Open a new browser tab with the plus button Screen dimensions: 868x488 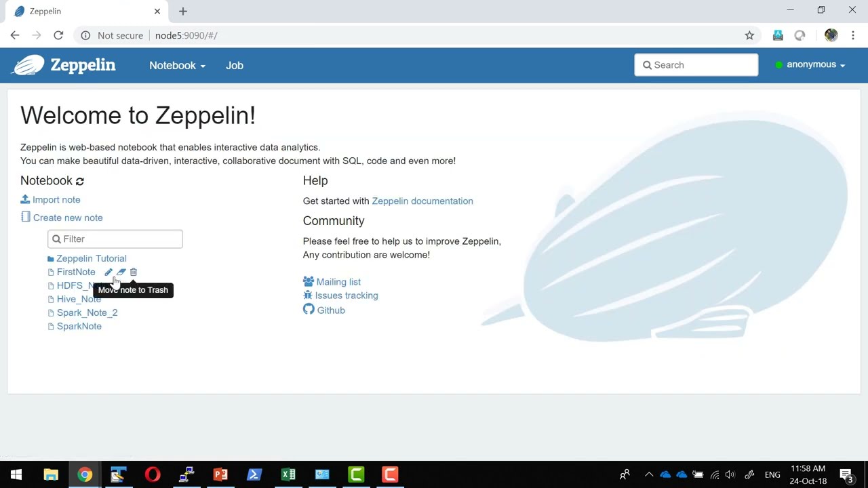[183, 11]
